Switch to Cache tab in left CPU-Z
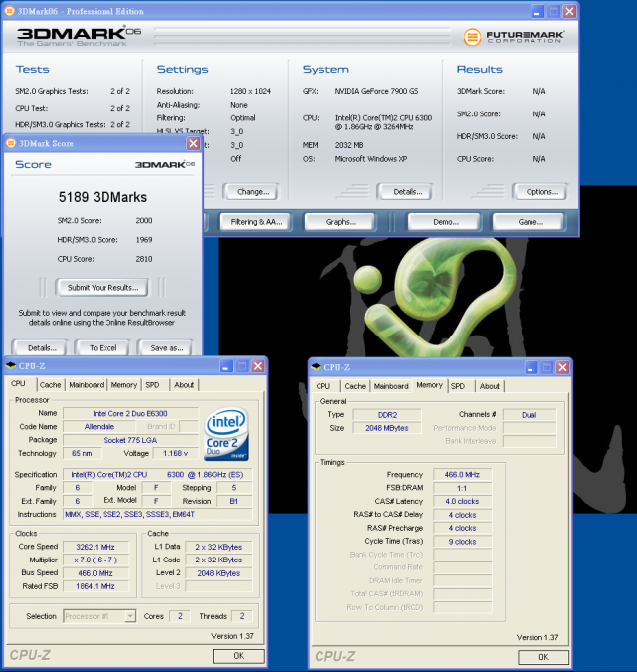 coord(50,385)
